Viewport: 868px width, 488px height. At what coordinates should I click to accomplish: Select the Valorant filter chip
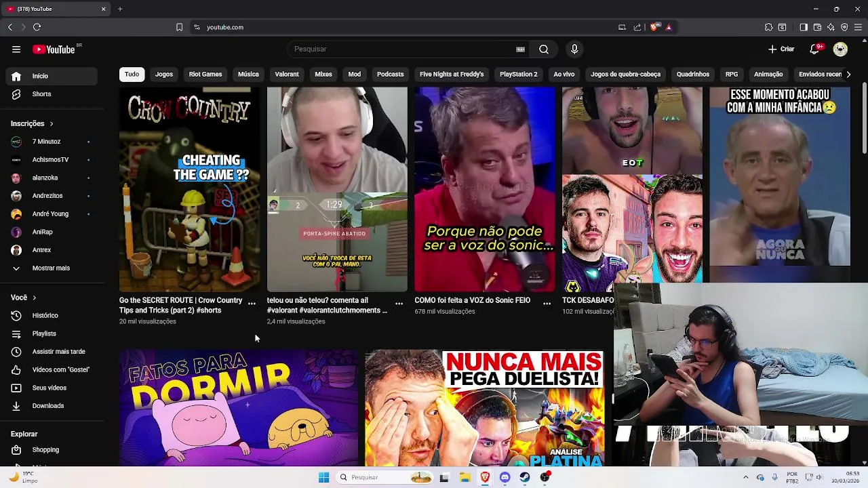point(287,74)
